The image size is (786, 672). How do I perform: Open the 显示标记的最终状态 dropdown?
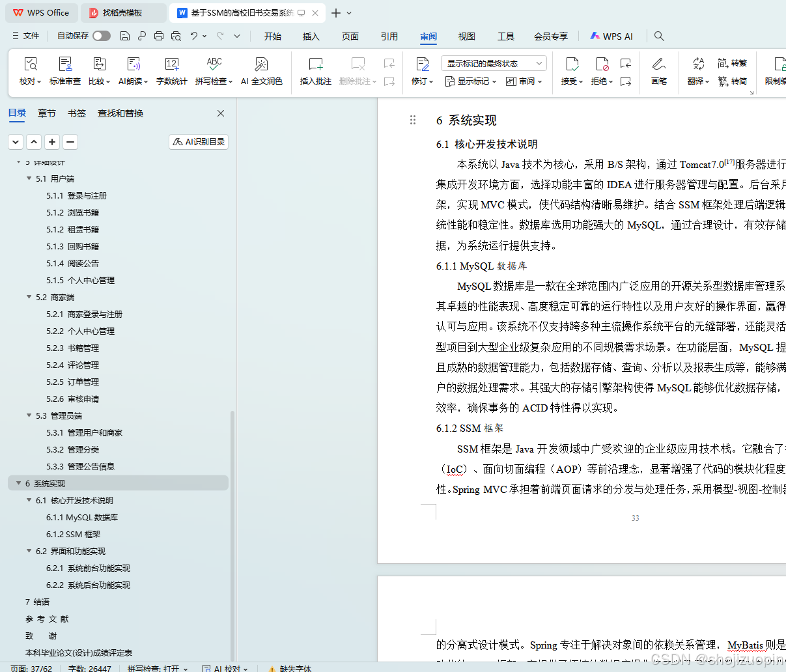click(x=494, y=63)
